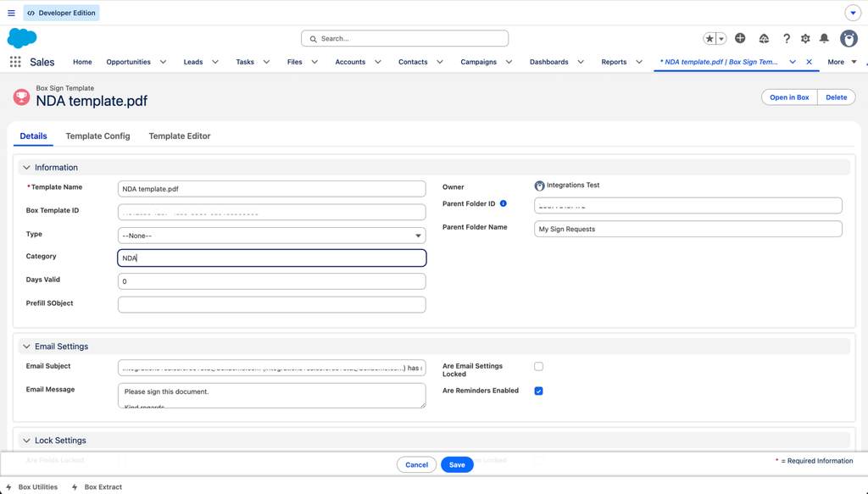Open the Reports tab dropdown chevron
The height and width of the screenshot is (494, 868).
[x=639, y=62]
